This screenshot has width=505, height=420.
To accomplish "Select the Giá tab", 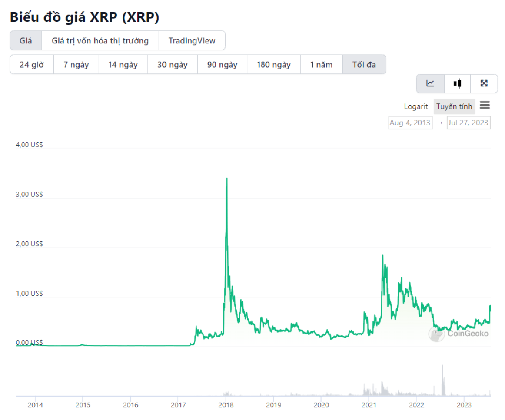I will coord(26,41).
